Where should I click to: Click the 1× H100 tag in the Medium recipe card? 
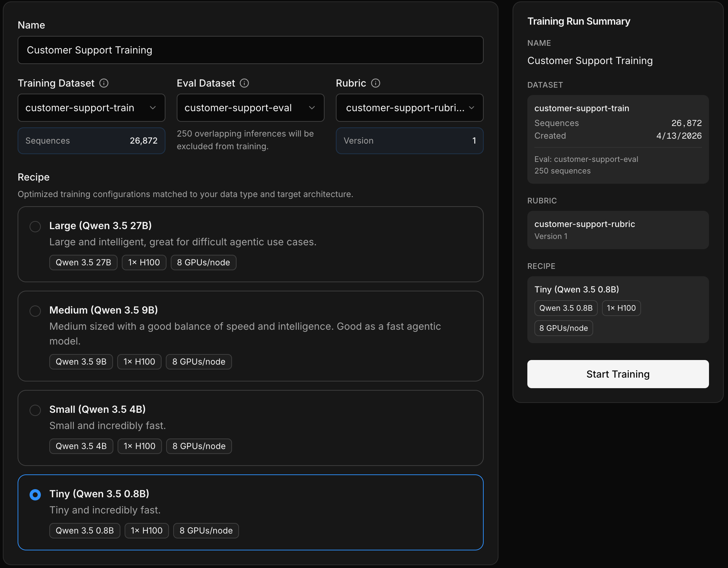click(139, 362)
